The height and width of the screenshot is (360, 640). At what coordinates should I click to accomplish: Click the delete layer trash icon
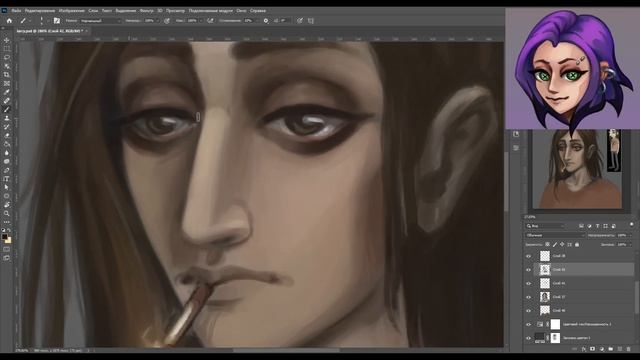[x=629, y=349]
